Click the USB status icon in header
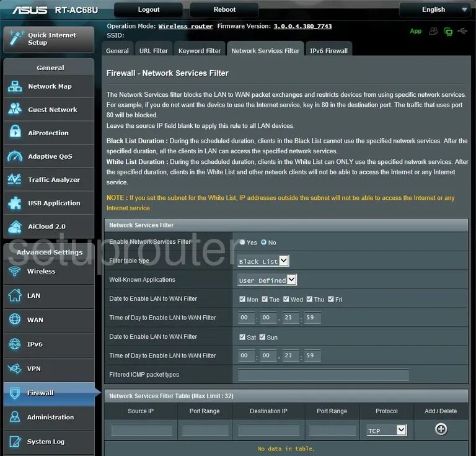 click(462, 30)
